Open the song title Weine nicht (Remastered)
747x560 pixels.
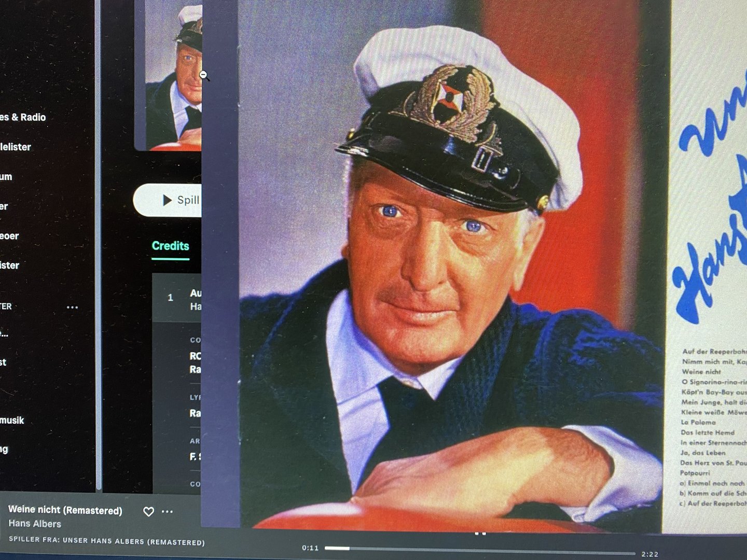pyautogui.click(x=65, y=510)
